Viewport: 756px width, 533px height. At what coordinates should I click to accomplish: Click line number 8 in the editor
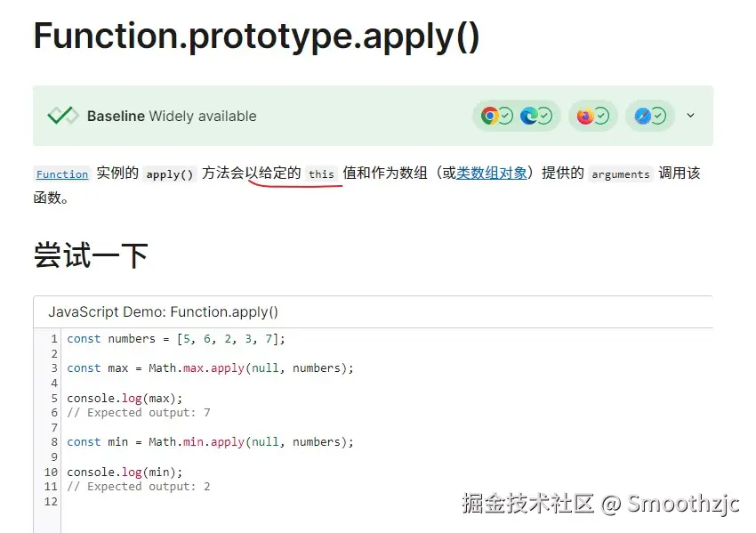click(53, 441)
